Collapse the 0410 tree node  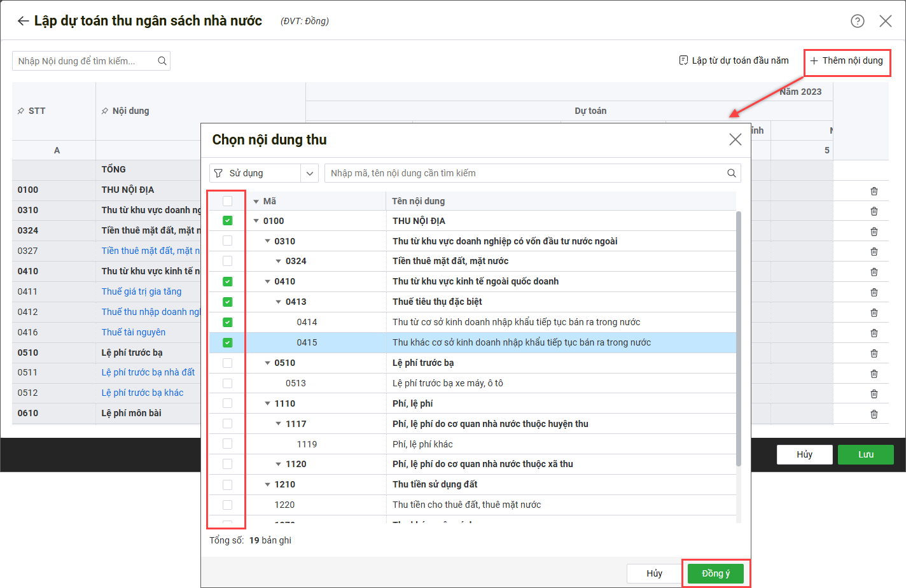click(268, 281)
